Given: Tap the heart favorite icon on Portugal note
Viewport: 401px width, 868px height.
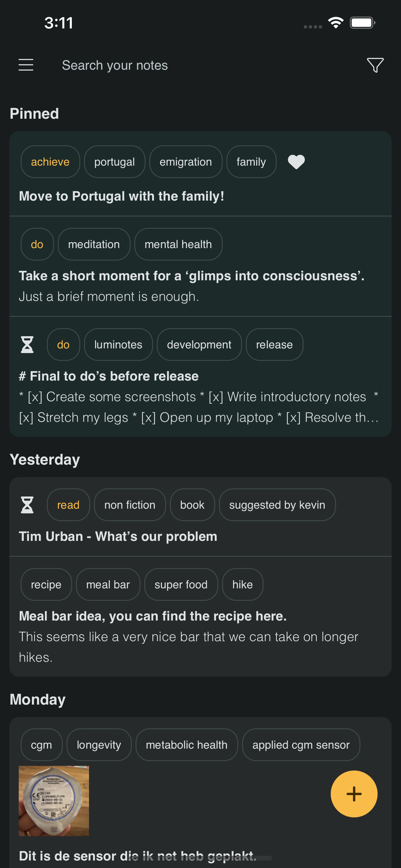Looking at the screenshot, I should click(x=296, y=162).
